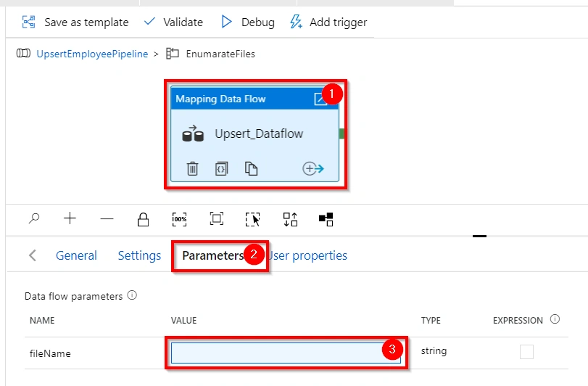The width and height of the screenshot is (588, 386).
Task: Click the data flow activity icon
Action: click(x=193, y=134)
